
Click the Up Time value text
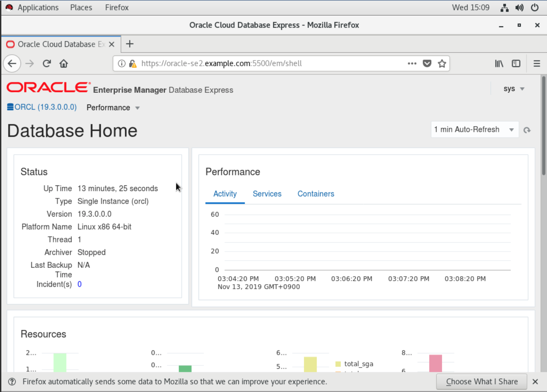[118, 188]
